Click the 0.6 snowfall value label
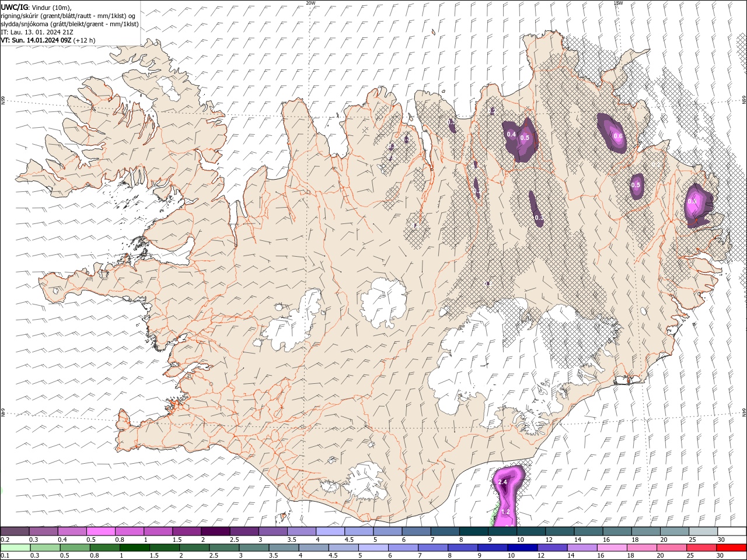747x560 pixels. (x=619, y=137)
